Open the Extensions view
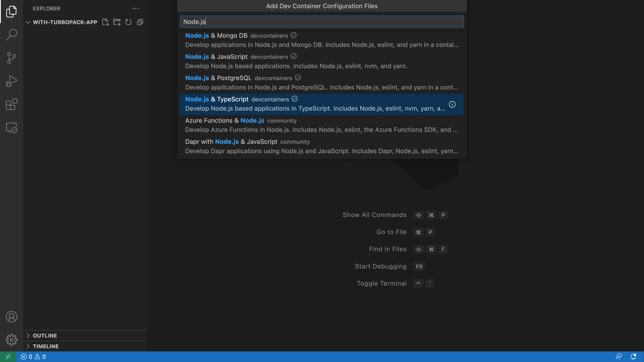The height and width of the screenshot is (362, 644). [x=12, y=104]
